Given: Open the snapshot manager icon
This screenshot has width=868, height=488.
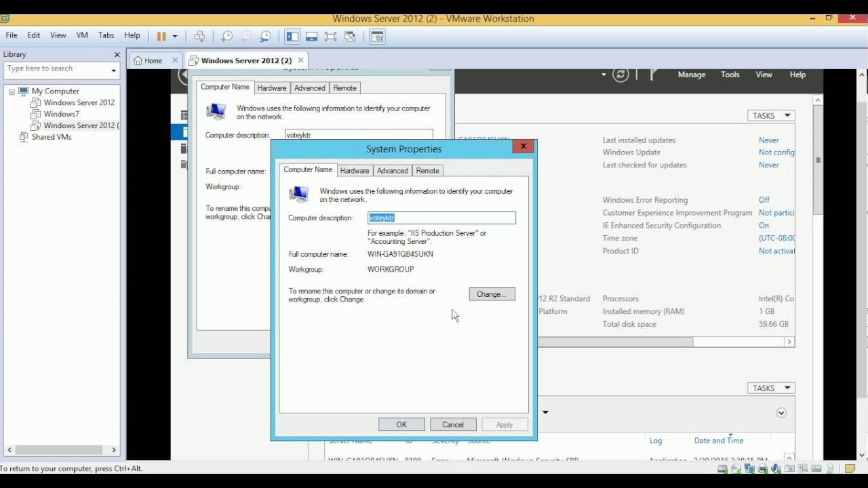Looking at the screenshot, I should coord(265,36).
